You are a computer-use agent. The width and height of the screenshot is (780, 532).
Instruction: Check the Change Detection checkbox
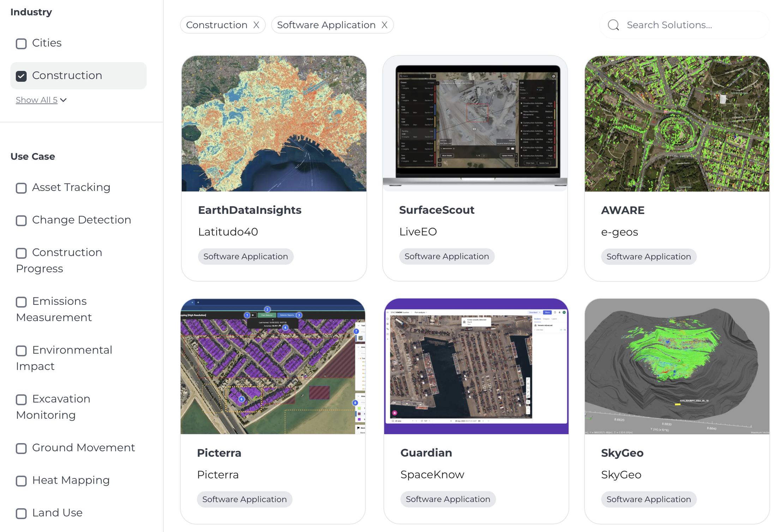coord(21,220)
